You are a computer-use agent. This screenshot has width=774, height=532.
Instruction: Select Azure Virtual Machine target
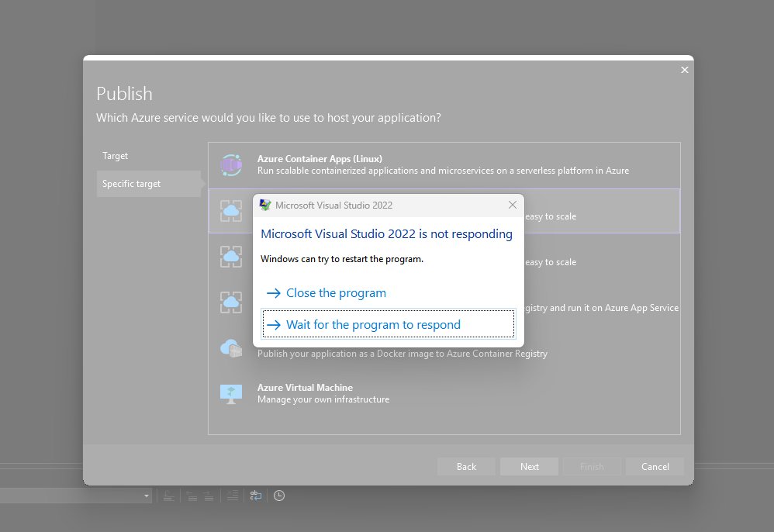tap(444, 393)
